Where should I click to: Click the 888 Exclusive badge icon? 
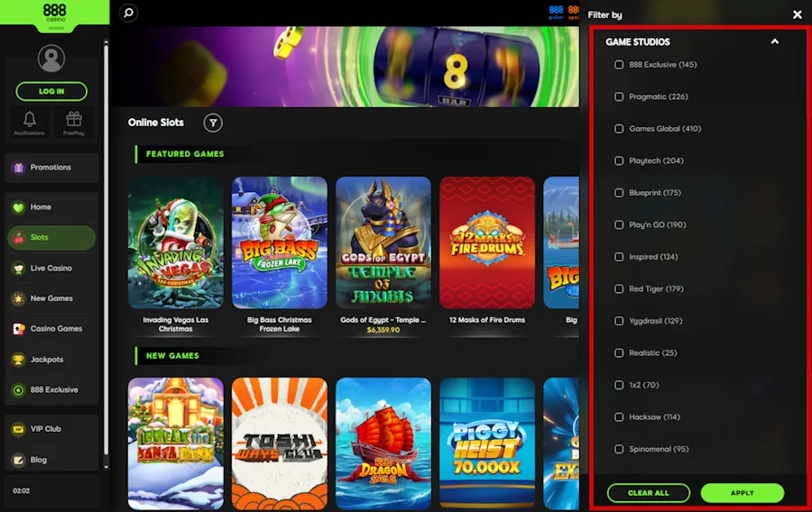click(x=19, y=390)
